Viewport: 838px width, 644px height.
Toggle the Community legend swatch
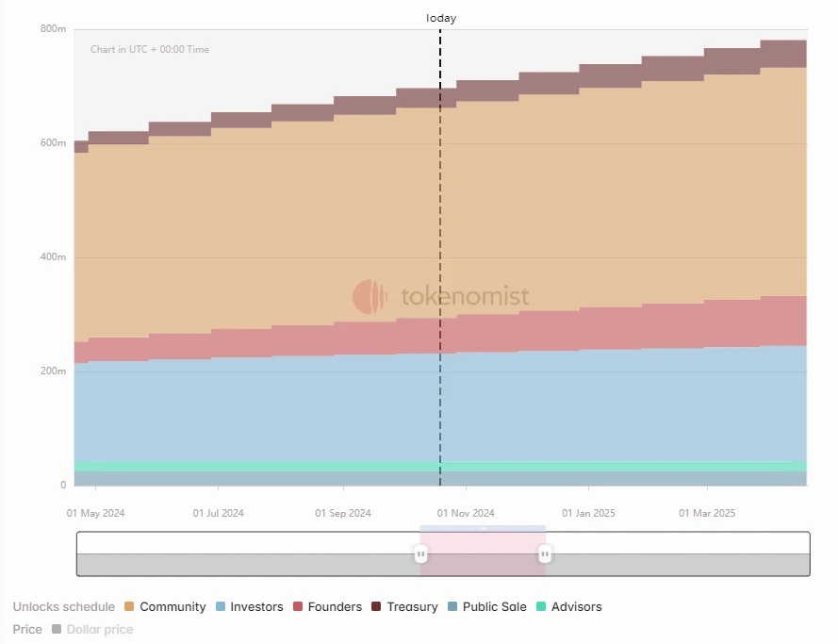[129, 606]
